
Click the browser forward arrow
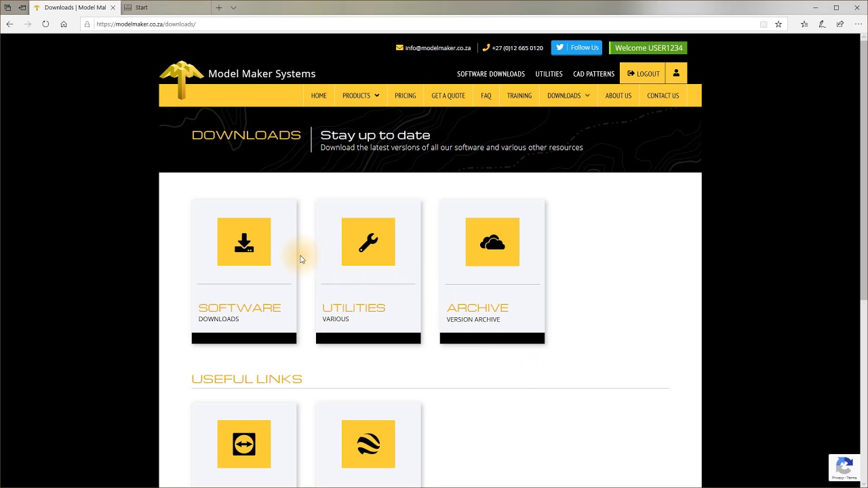pos(28,24)
